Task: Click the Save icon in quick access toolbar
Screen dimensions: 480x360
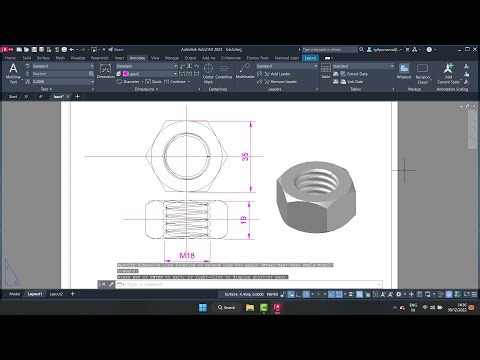Action: pos(34,50)
